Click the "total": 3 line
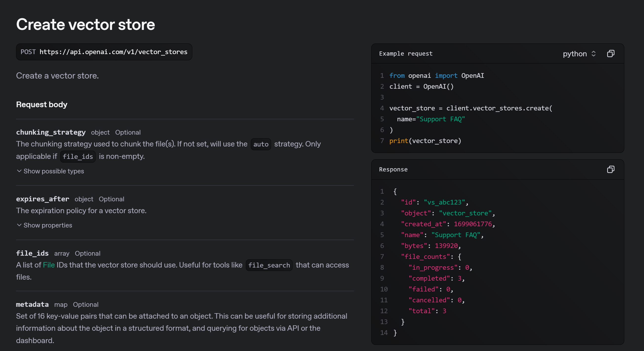Image resolution: width=644 pixels, height=351 pixels. coord(427,311)
